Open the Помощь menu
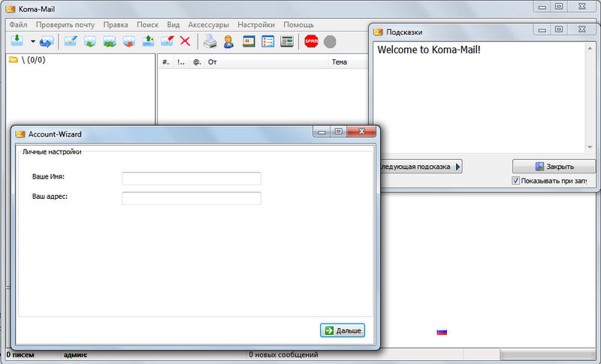Image resolution: width=601 pixels, height=364 pixels. [298, 25]
